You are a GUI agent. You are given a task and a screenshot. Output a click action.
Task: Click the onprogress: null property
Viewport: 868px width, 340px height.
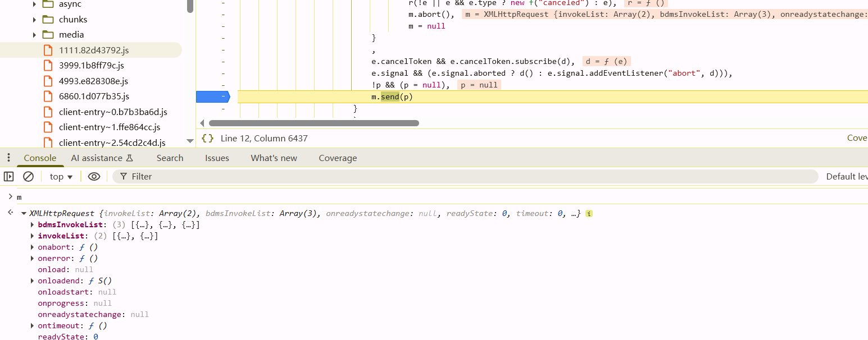(75, 303)
